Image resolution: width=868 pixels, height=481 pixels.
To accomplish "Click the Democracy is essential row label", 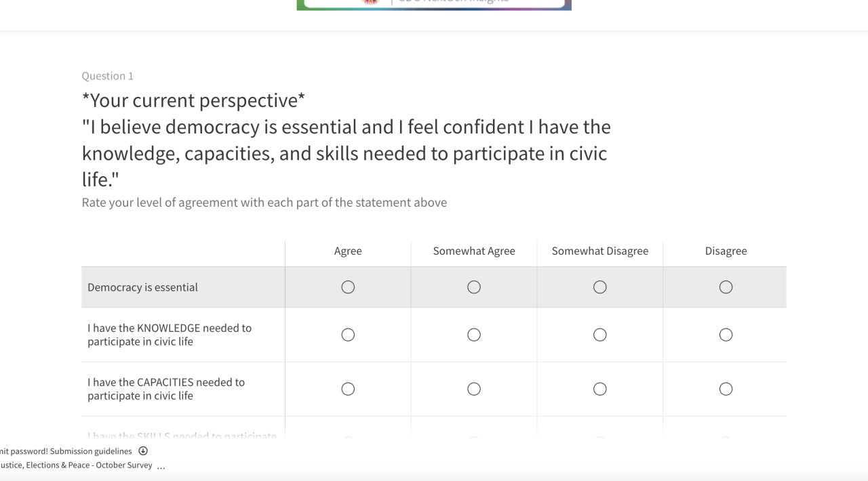I will (142, 287).
